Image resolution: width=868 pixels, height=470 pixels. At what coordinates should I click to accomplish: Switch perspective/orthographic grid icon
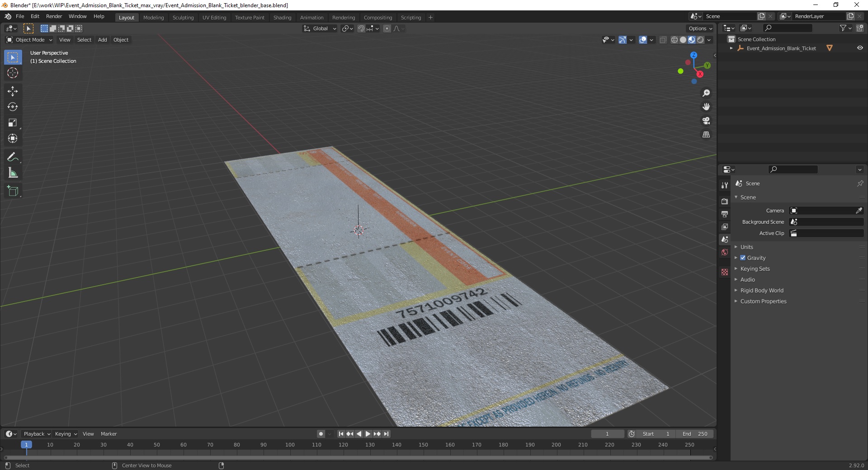[x=706, y=134]
